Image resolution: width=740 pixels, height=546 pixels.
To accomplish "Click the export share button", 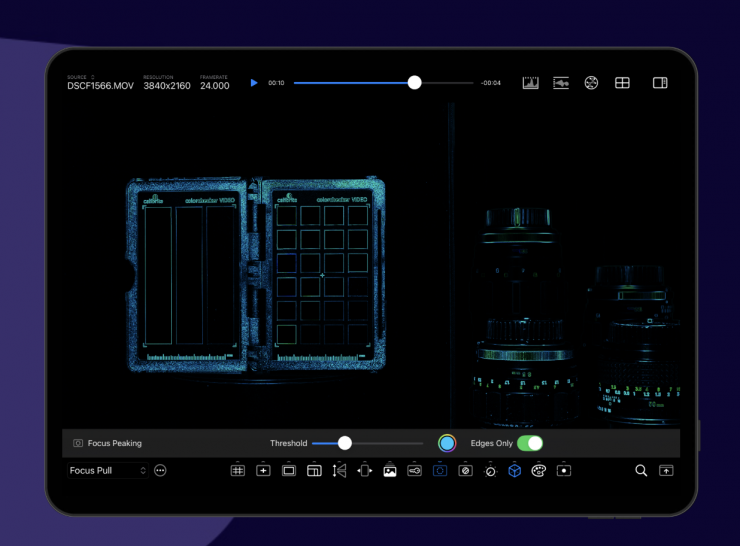I will [x=666, y=470].
